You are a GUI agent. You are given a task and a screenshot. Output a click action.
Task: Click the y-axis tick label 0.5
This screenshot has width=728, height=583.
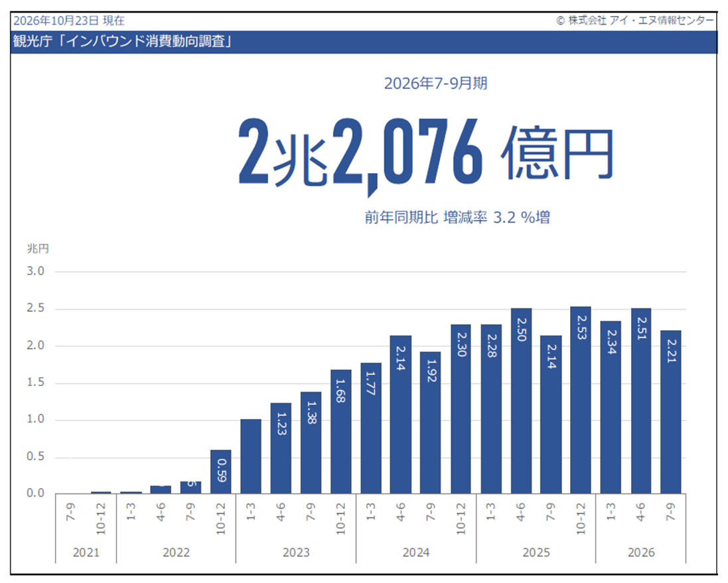point(35,456)
